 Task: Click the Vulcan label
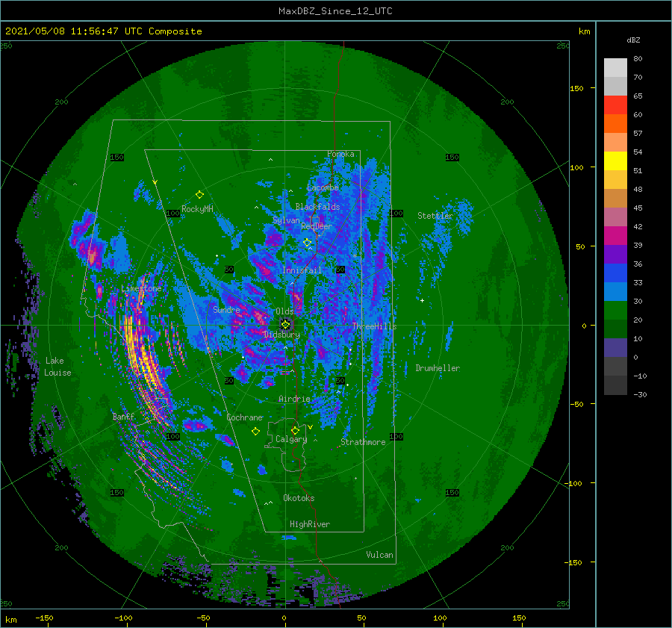pyautogui.click(x=379, y=555)
